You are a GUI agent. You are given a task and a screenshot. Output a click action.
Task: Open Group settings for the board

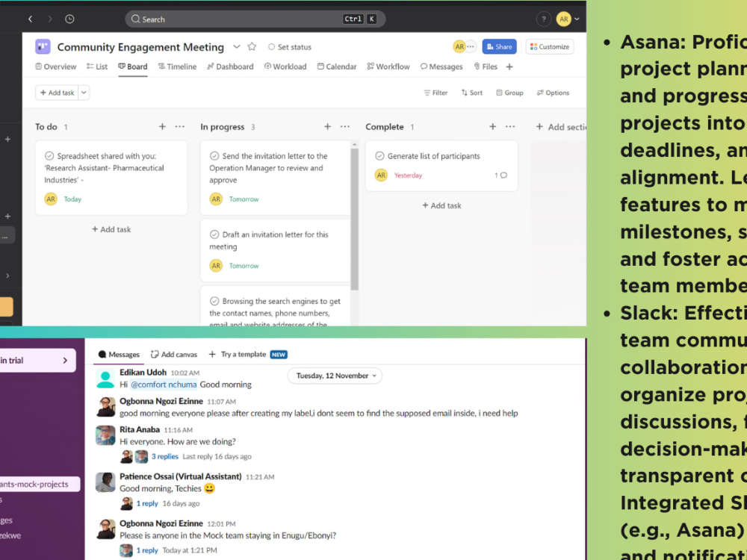click(x=509, y=93)
